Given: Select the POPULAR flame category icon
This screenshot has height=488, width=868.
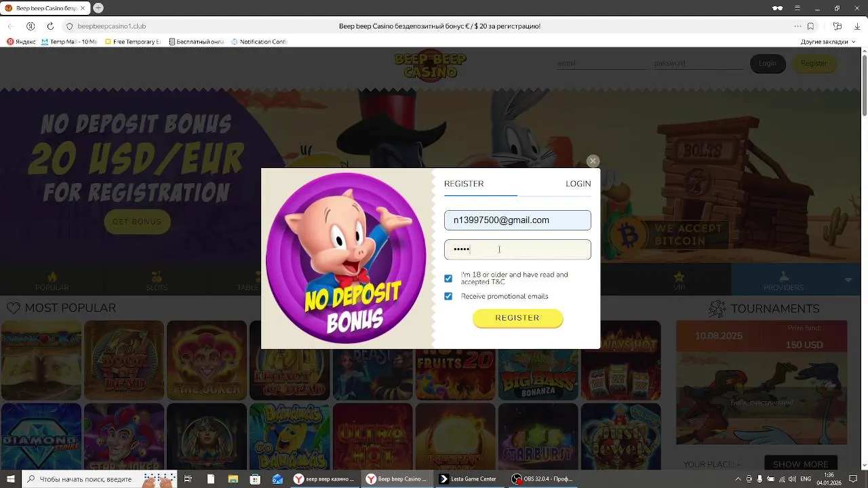Looking at the screenshot, I should (x=52, y=277).
